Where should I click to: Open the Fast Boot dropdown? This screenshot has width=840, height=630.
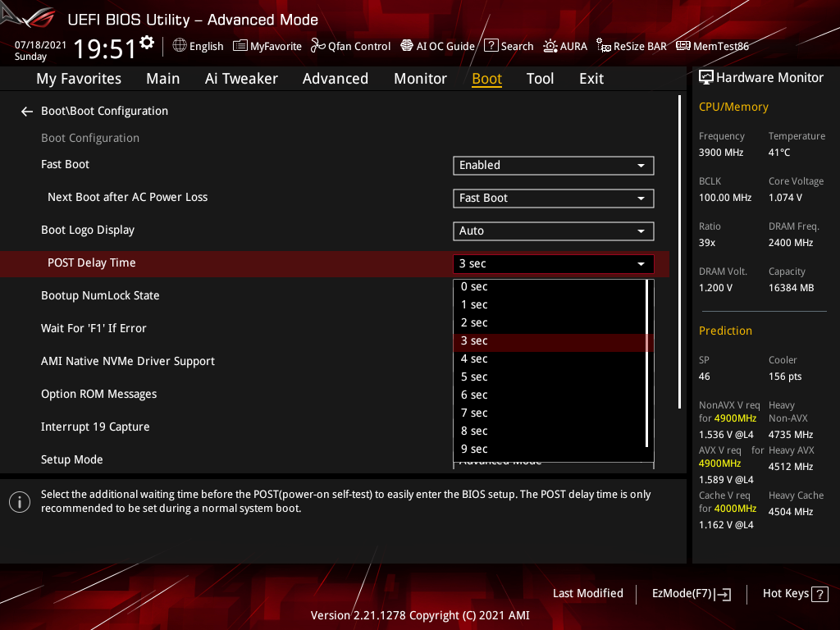point(553,165)
